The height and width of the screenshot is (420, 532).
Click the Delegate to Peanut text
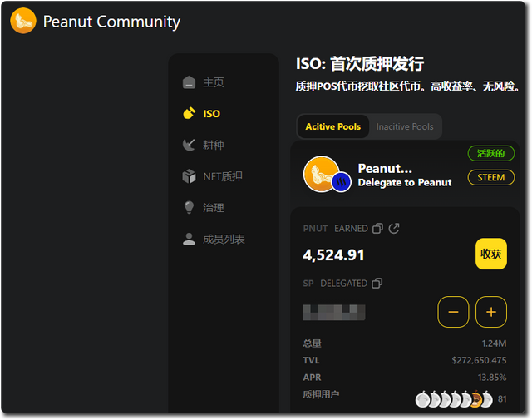click(405, 183)
